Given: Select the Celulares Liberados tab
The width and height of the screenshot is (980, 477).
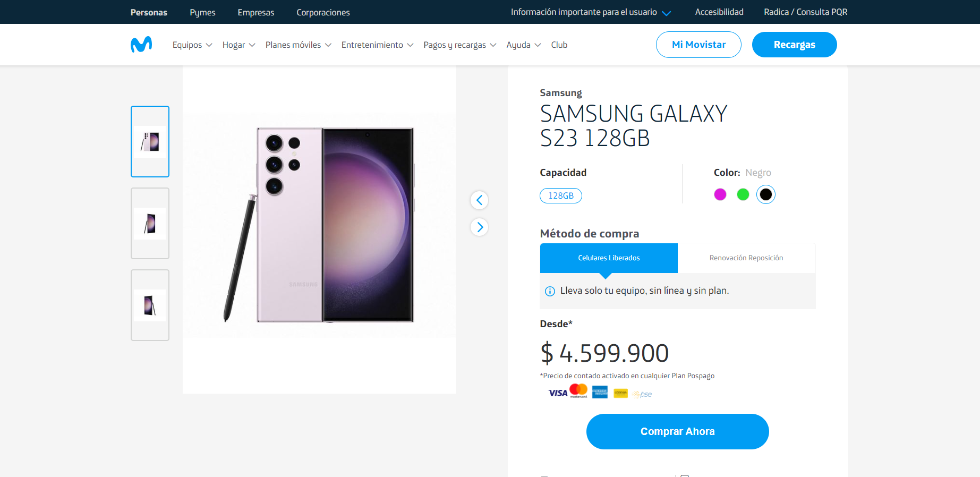Looking at the screenshot, I should click(609, 258).
